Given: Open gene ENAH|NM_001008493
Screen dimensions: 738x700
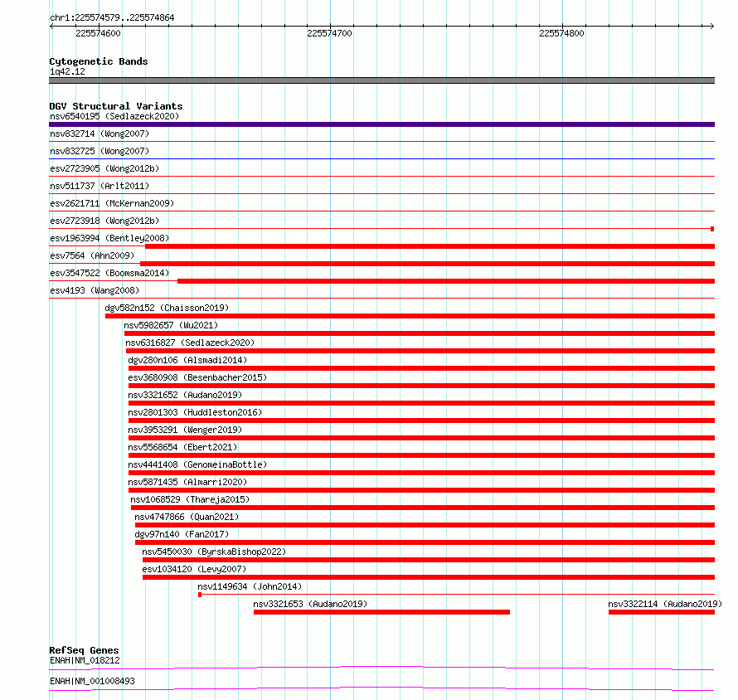Looking at the screenshot, I should 92,681.
